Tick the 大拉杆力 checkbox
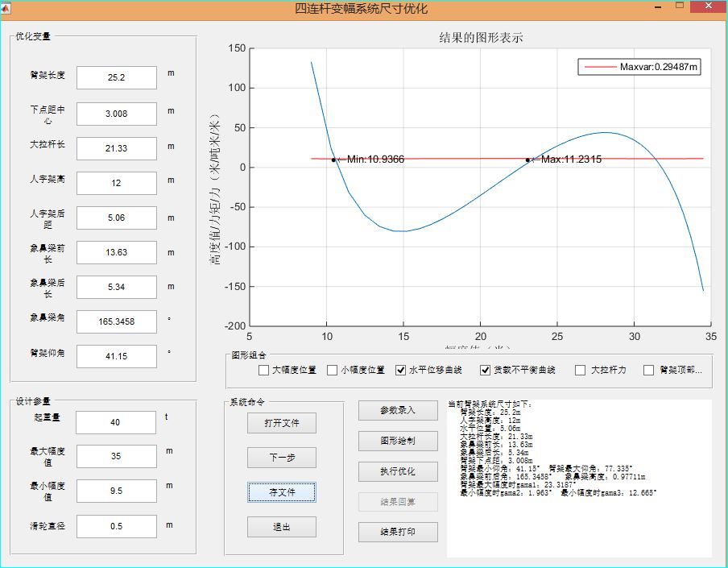This screenshot has height=568, width=728. (580, 371)
